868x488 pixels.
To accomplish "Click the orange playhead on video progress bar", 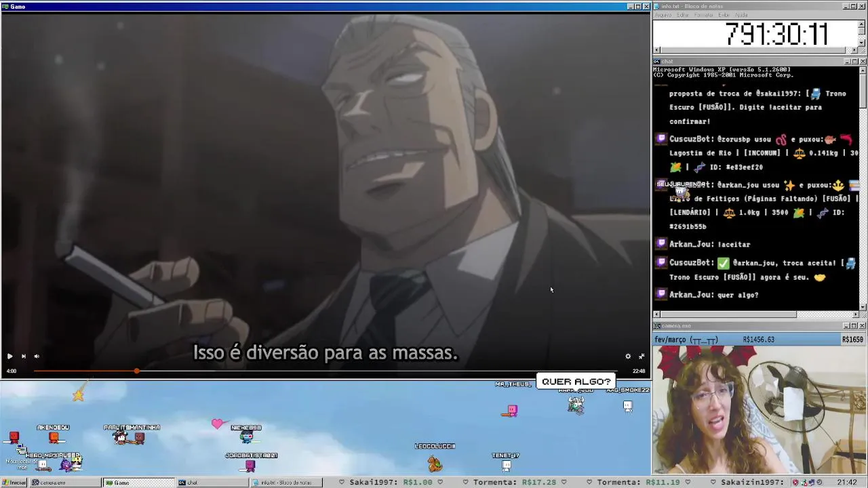I will (x=136, y=371).
